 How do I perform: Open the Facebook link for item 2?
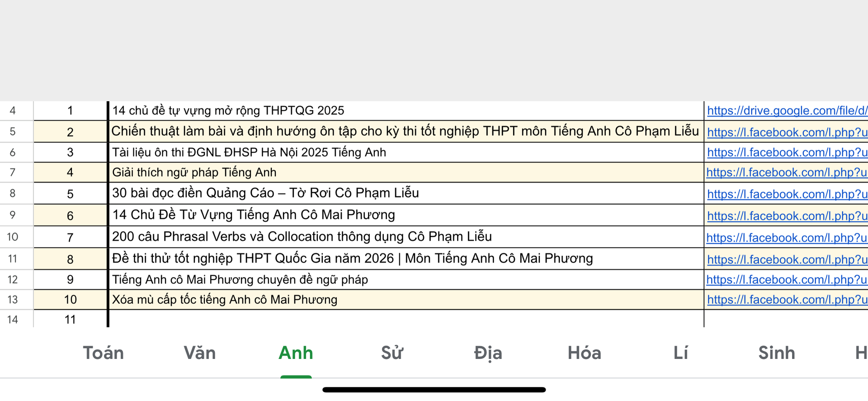point(787,132)
